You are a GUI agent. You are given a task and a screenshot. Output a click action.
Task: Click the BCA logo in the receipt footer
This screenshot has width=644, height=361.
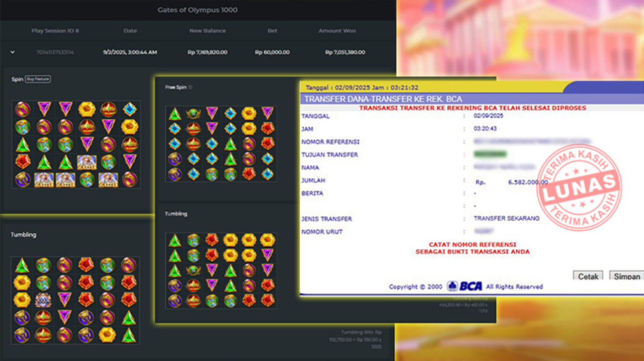pyautogui.click(x=464, y=286)
